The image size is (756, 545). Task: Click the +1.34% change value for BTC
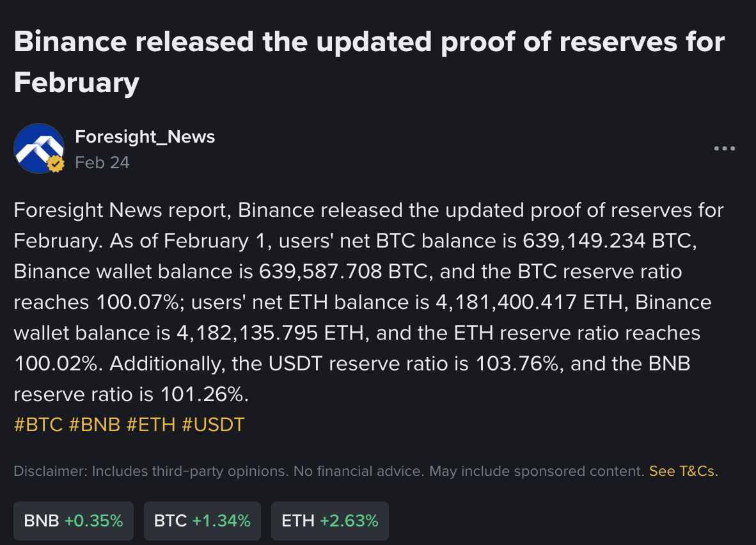221,521
